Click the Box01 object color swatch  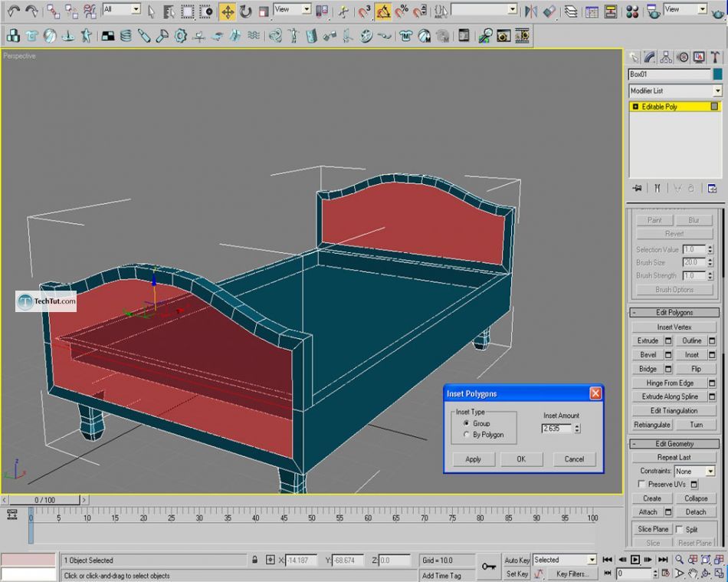(x=717, y=74)
